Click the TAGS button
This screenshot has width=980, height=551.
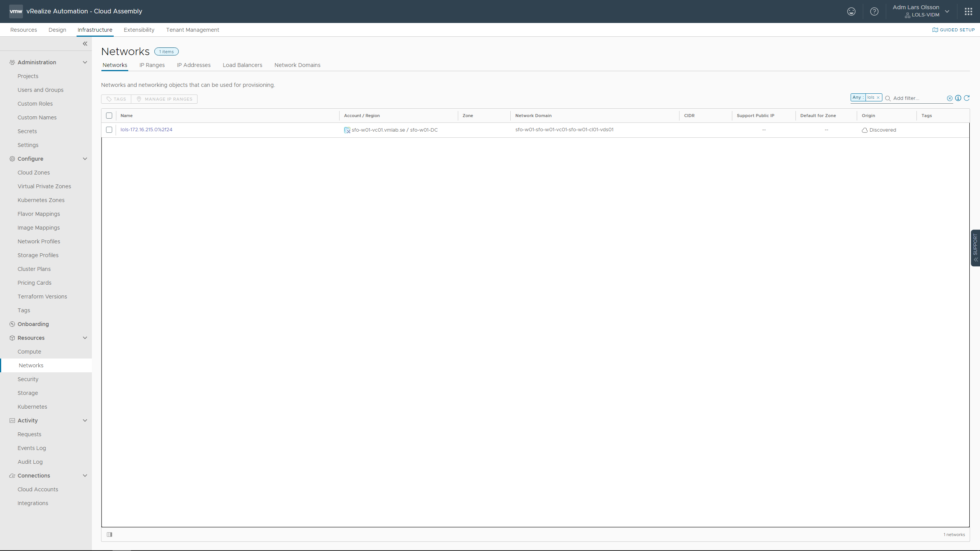pyautogui.click(x=116, y=99)
